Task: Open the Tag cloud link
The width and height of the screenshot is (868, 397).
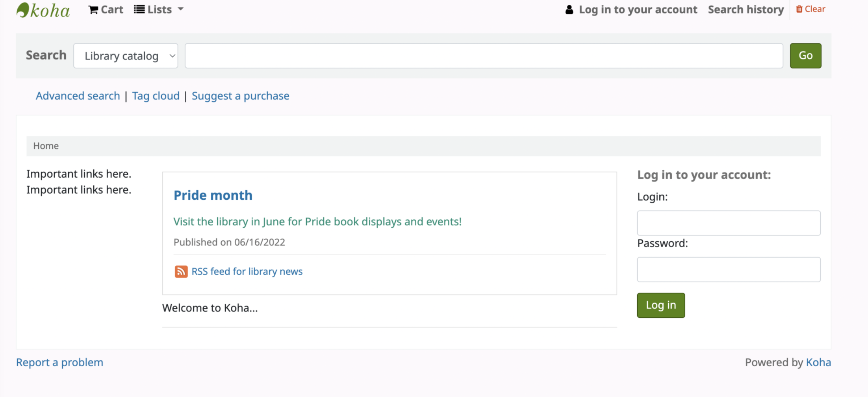Action: pos(156,96)
